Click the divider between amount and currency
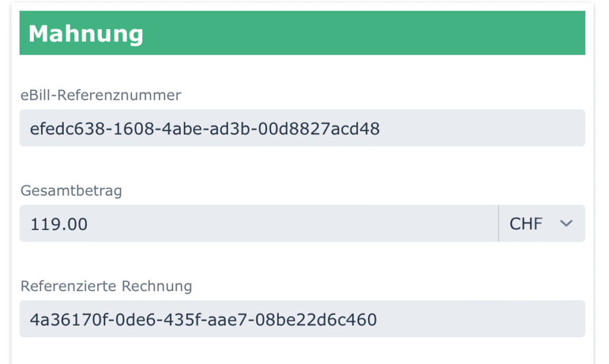609x364 pixels. 498,224
